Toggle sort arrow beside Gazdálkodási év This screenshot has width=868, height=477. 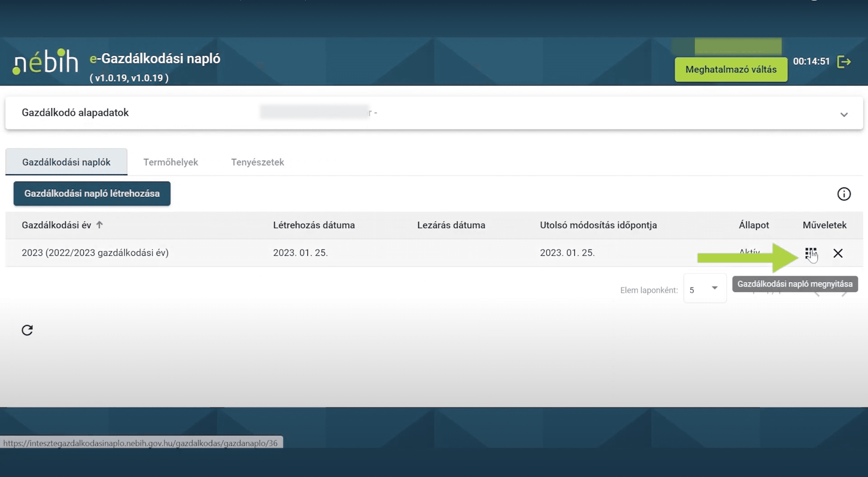click(x=99, y=225)
